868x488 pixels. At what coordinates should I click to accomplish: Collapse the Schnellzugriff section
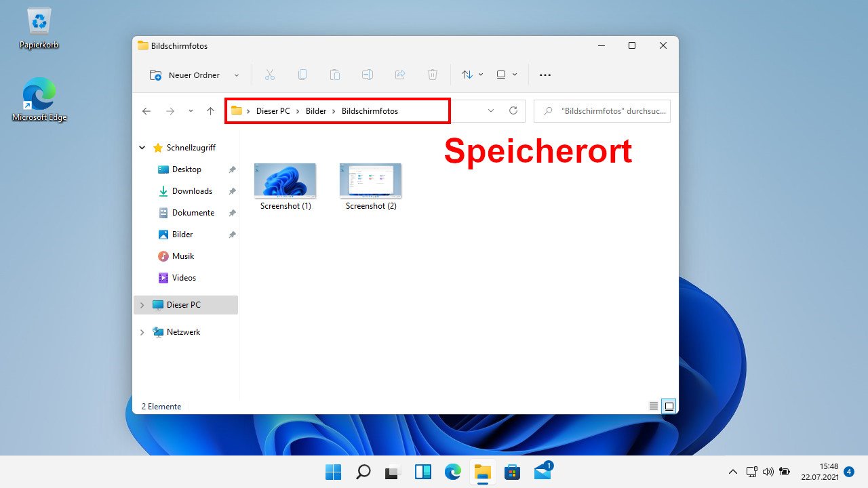point(142,147)
